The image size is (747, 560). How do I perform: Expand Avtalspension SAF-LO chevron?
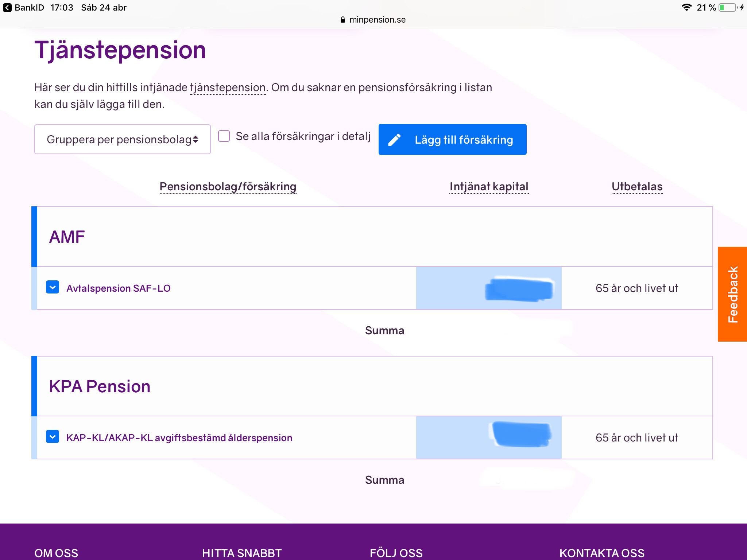tap(53, 288)
